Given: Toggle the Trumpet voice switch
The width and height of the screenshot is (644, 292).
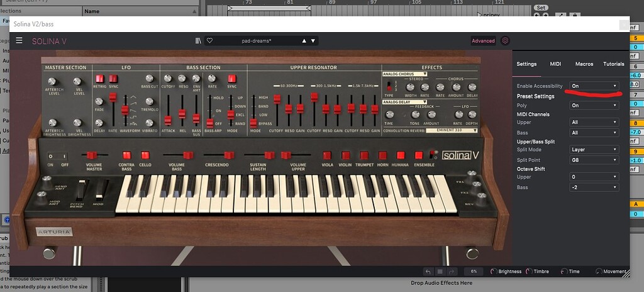Looking at the screenshot, I should (364, 155).
